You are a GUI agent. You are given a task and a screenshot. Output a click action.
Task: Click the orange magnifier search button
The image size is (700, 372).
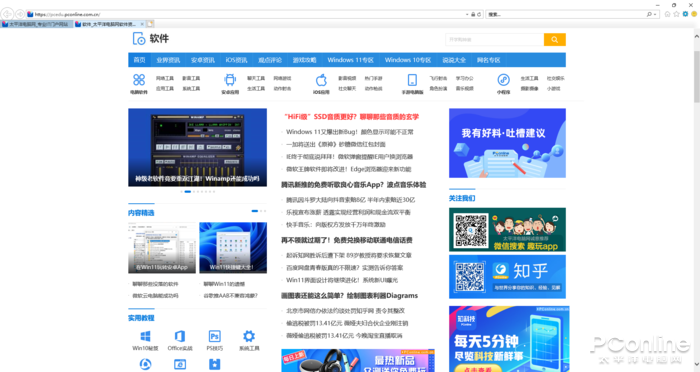554,39
